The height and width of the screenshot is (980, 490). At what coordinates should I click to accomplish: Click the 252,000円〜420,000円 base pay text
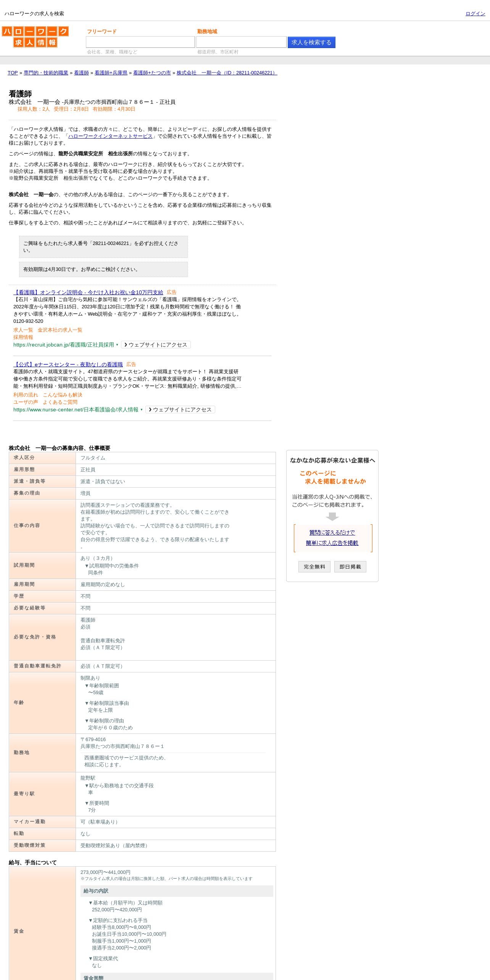click(x=117, y=910)
